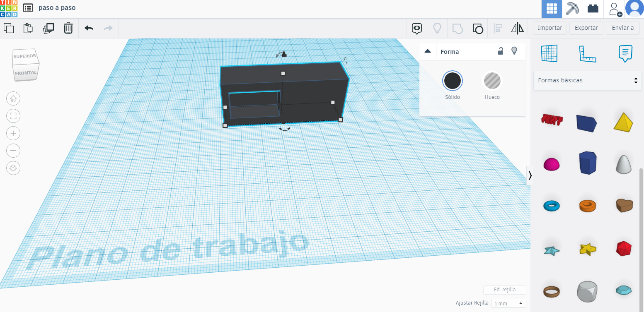The height and width of the screenshot is (312, 644).
Task: Click the Ed. rejilla button
Action: [x=504, y=290]
